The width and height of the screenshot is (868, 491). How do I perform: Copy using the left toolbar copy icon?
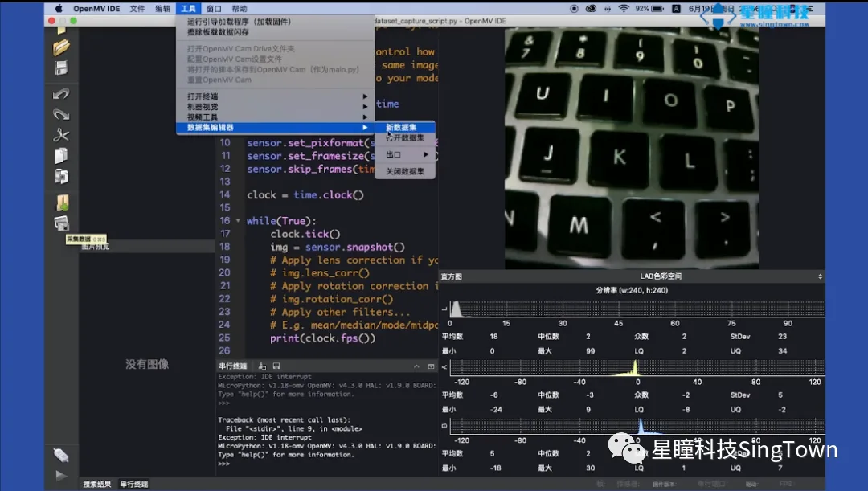[x=61, y=156]
